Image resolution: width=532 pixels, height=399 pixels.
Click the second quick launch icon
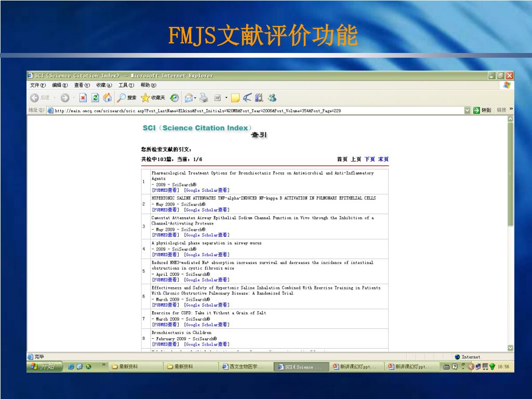(79, 366)
